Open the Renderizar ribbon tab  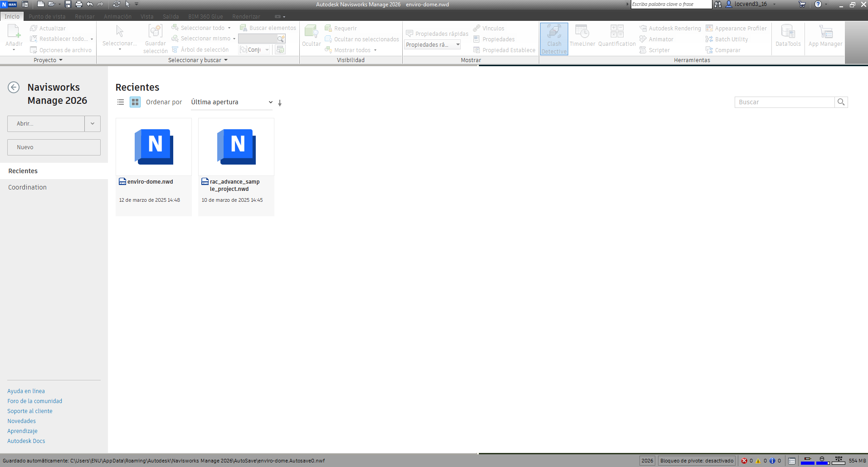point(246,16)
